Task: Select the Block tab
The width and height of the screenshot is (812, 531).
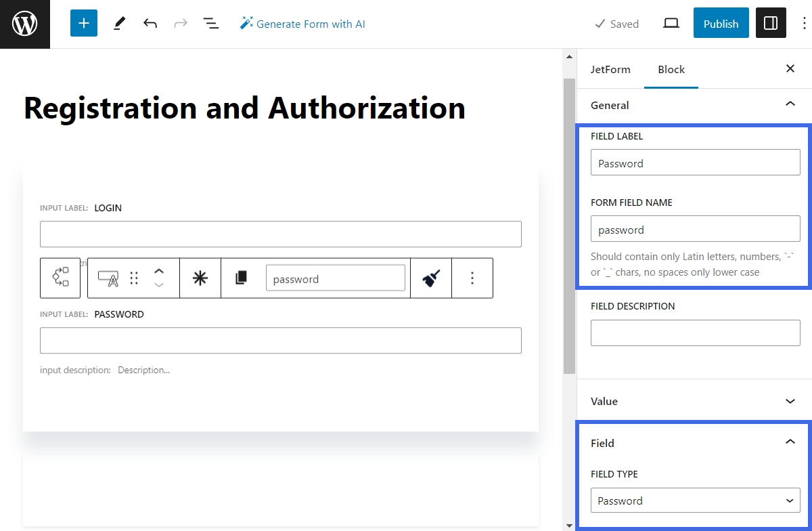Action: pyautogui.click(x=671, y=69)
